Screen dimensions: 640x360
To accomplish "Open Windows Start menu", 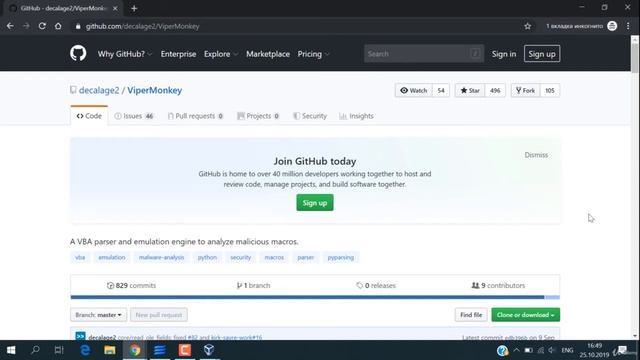I will click(11, 350).
